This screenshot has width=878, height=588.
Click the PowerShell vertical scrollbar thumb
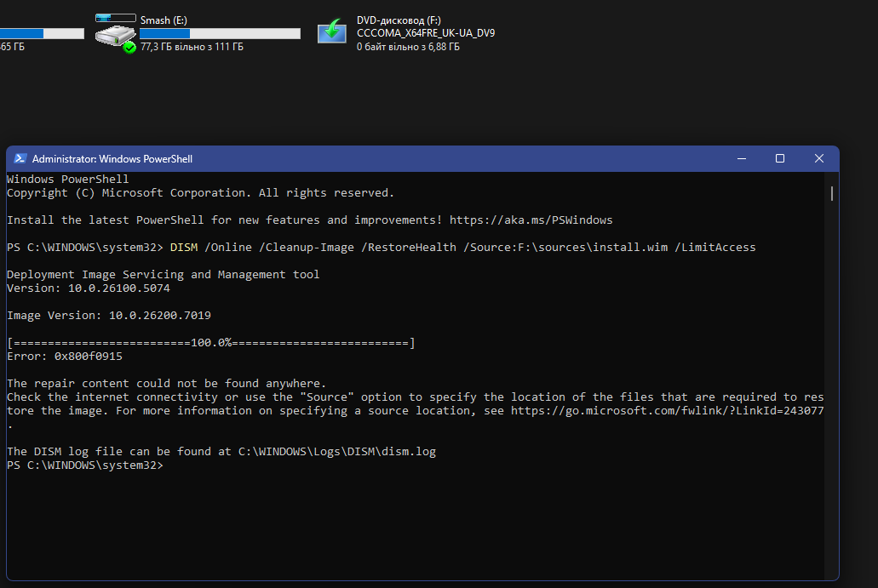[832, 193]
